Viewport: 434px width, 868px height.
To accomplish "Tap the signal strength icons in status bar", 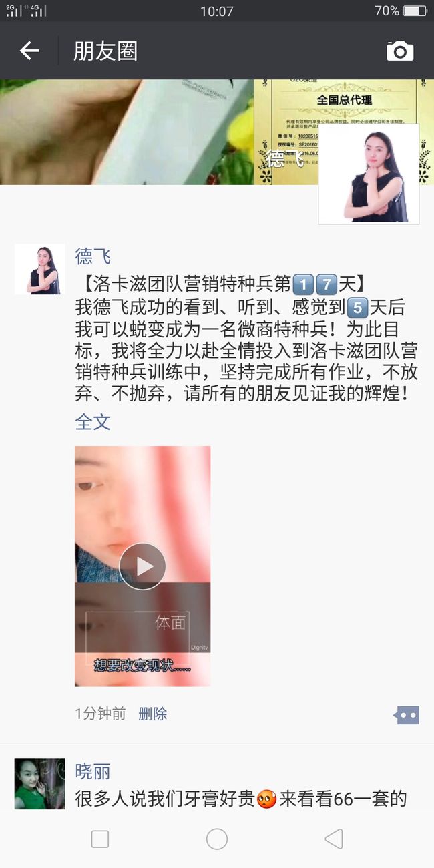I will point(26,11).
